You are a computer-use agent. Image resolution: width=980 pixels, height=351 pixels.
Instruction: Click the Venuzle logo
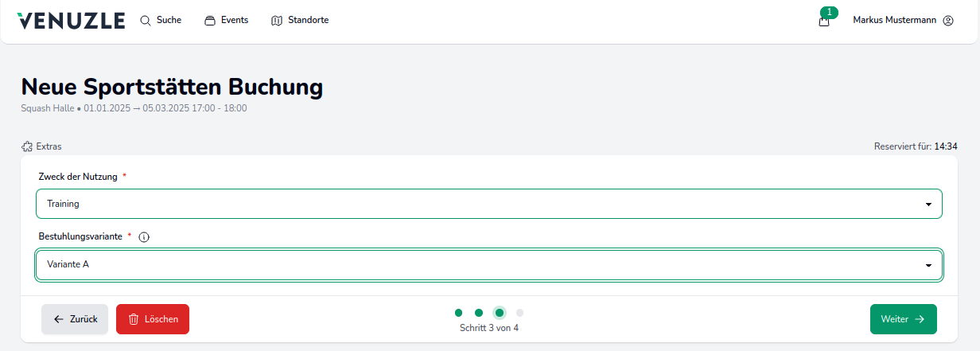tap(71, 21)
